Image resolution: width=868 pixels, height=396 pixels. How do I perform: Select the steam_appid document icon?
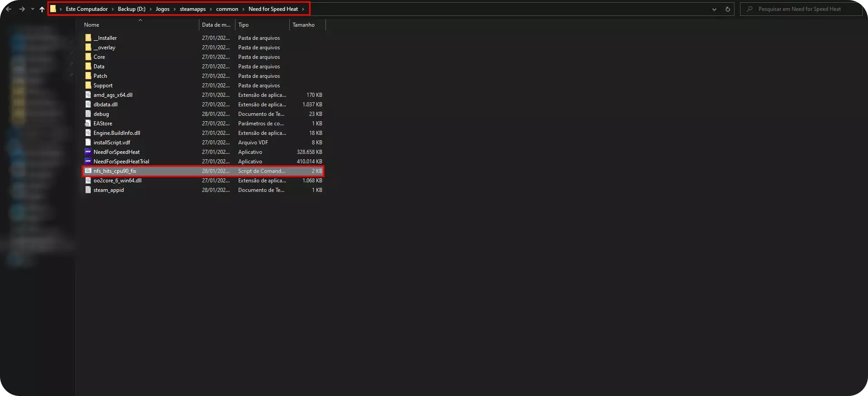pos(88,190)
